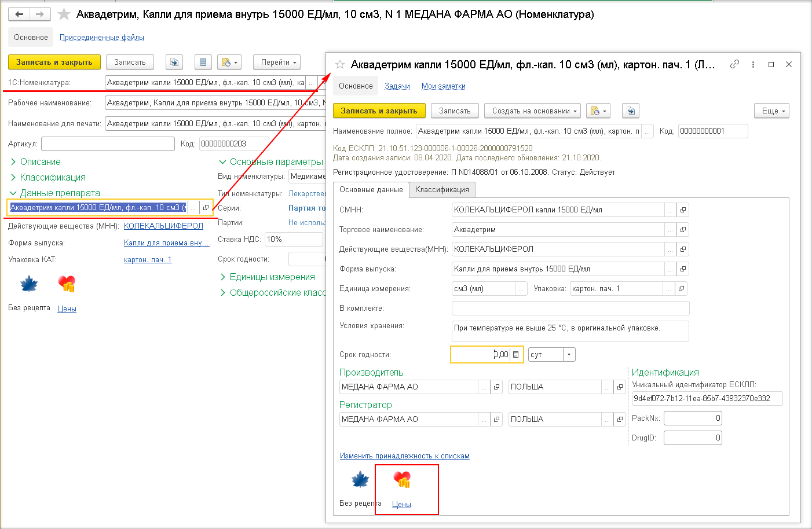The width and height of the screenshot is (812, 529).
Task: Go forward with the right arrow button
Action: pos(39,14)
